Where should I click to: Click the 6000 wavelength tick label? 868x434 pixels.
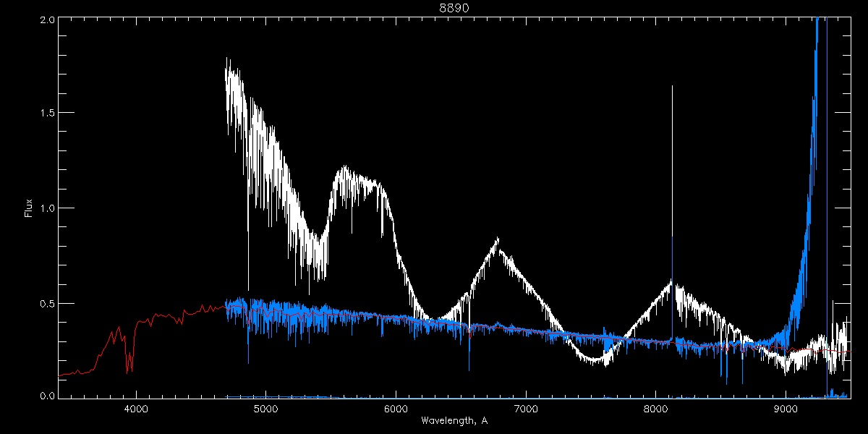pyautogui.click(x=396, y=407)
